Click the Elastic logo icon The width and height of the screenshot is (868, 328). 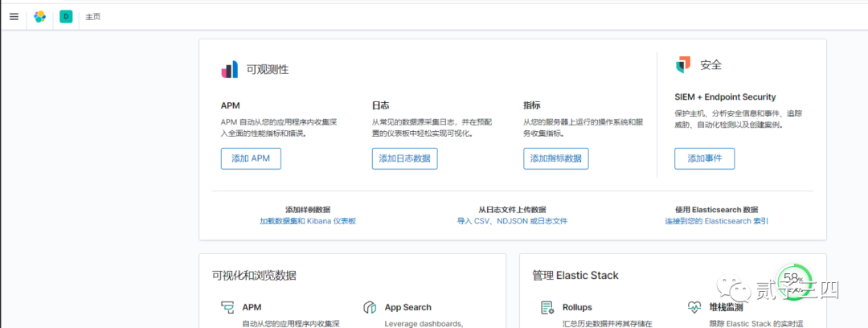40,17
